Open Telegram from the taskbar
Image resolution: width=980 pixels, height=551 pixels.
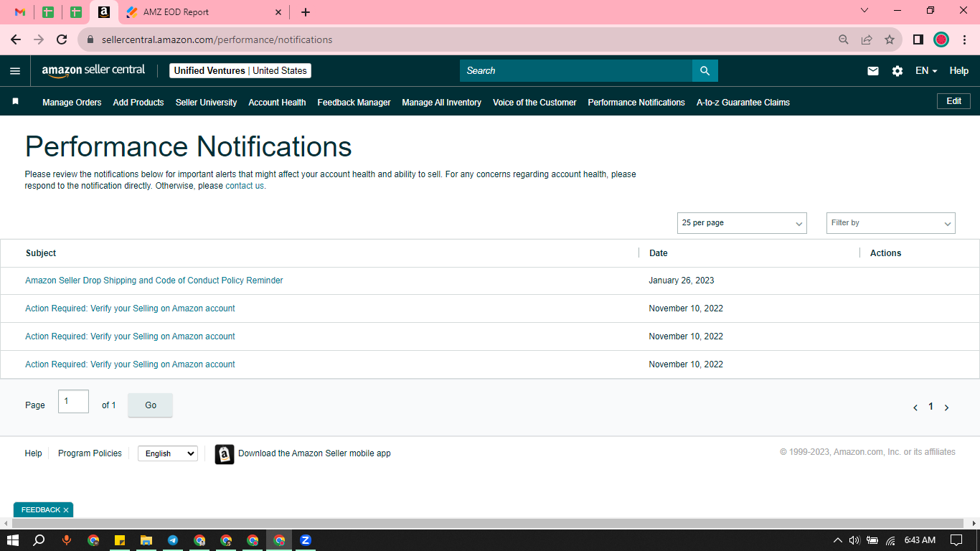pos(173,540)
